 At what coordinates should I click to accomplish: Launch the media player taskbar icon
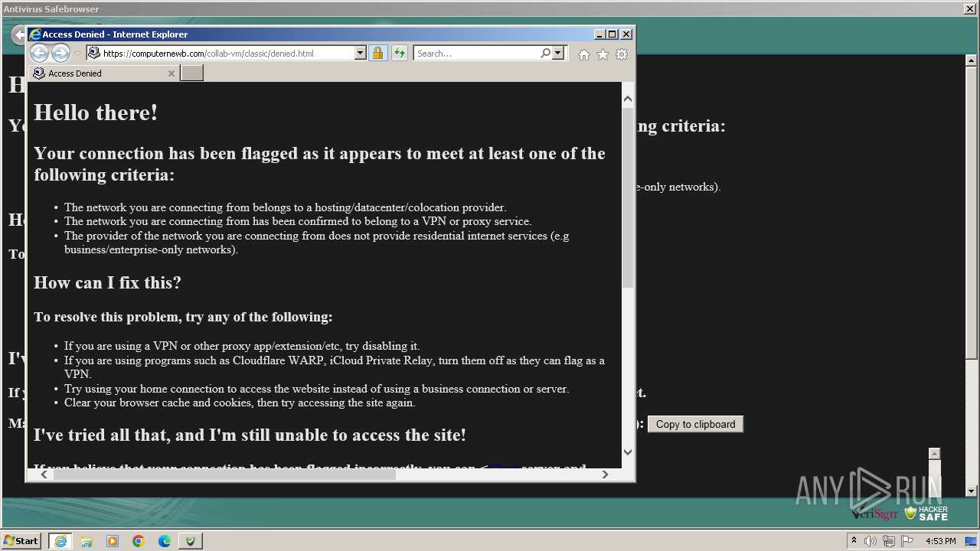[113, 541]
